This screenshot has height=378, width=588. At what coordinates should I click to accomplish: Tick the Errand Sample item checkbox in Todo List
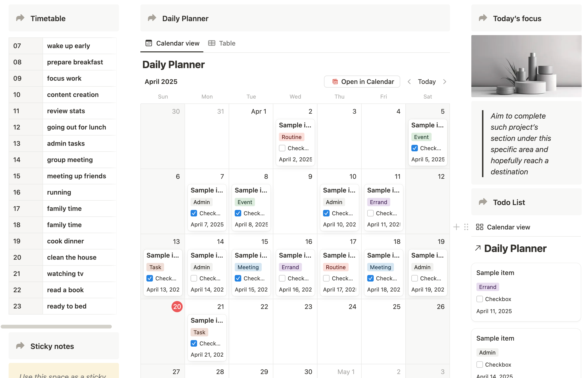click(479, 299)
